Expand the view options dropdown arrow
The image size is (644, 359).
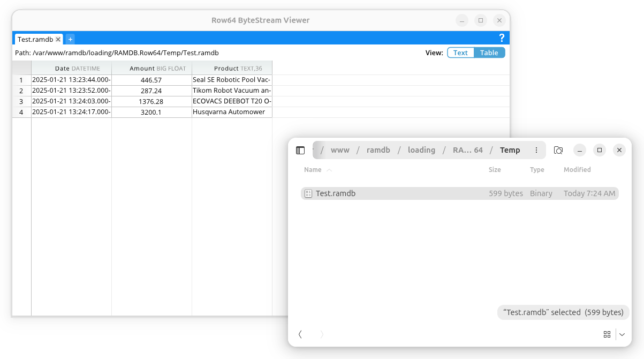pyautogui.click(x=622, y=334)
